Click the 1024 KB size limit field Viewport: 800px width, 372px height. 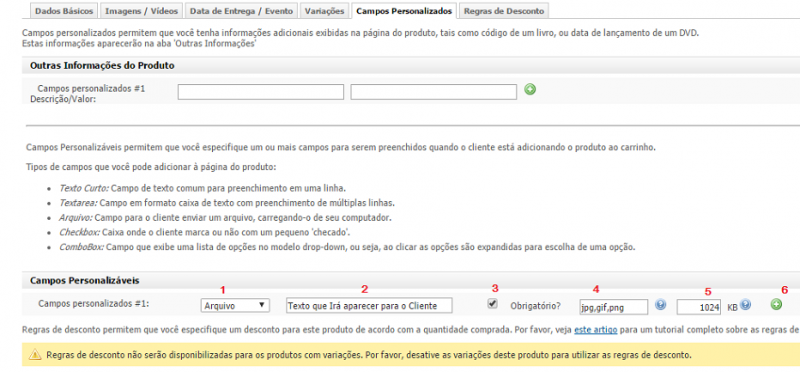click(699, 307)
